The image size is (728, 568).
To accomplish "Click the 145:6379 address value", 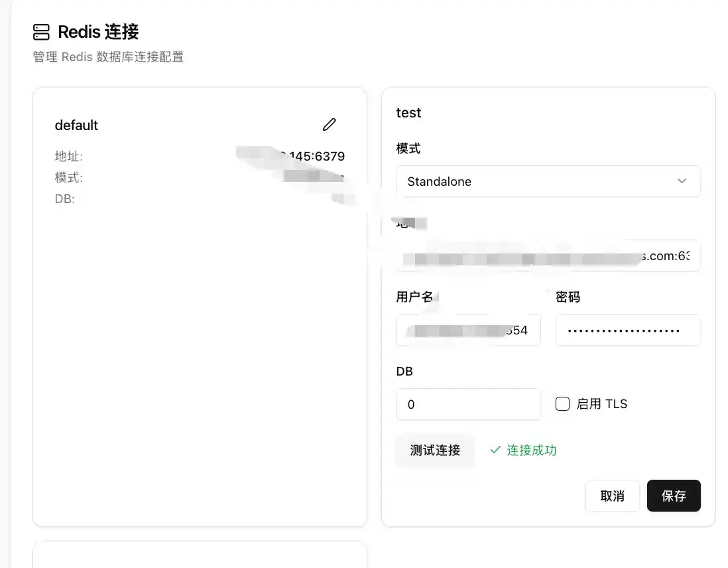I will (317, 156).
